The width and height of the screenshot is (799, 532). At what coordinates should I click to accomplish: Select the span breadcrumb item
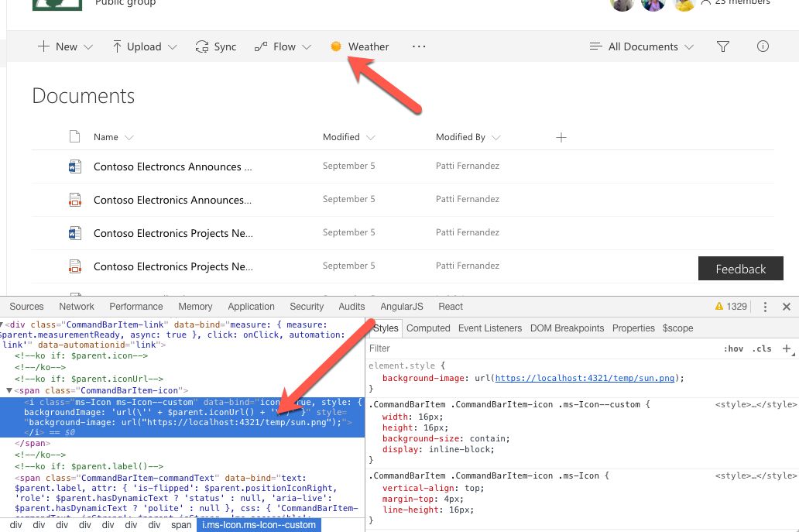[x=181, y=525]
